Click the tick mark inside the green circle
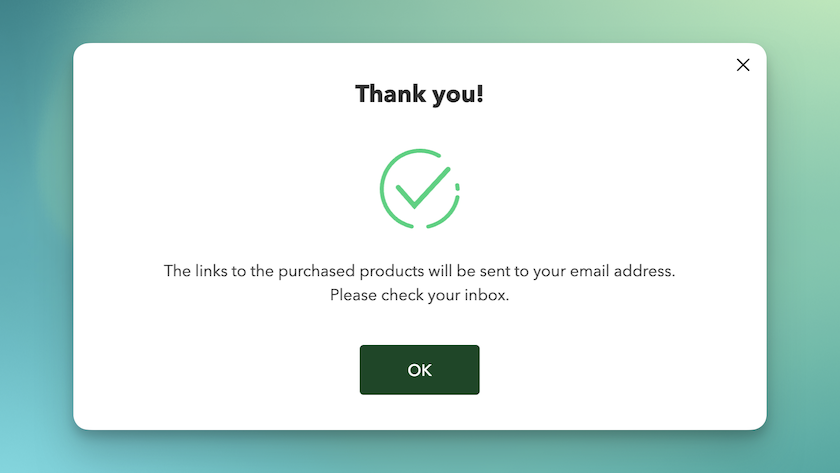Screen dimensions: 840x473 pyautogui.click(x=422, y=189)
